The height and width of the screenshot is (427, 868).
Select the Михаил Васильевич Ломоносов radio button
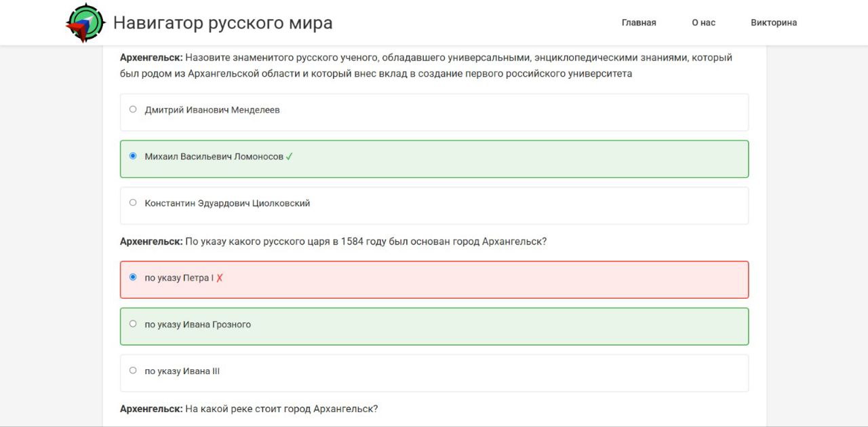point(133,156)
